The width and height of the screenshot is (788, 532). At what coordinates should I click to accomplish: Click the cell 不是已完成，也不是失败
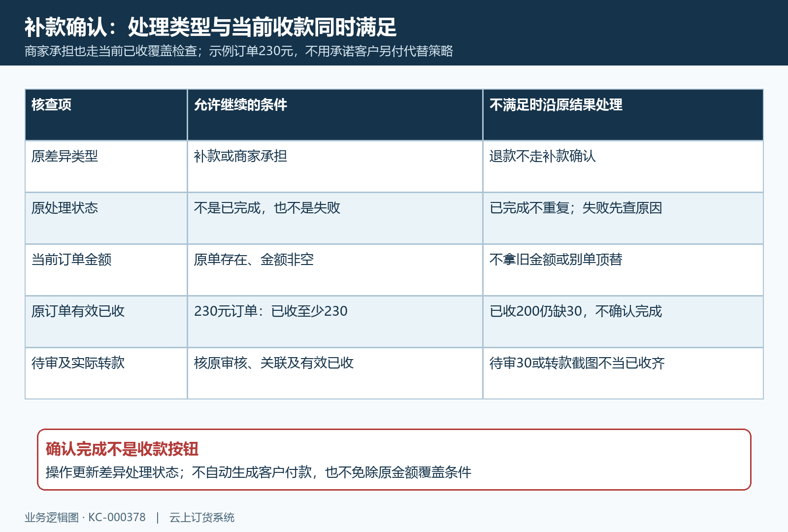pyautogui.click(x=335, y=218)
